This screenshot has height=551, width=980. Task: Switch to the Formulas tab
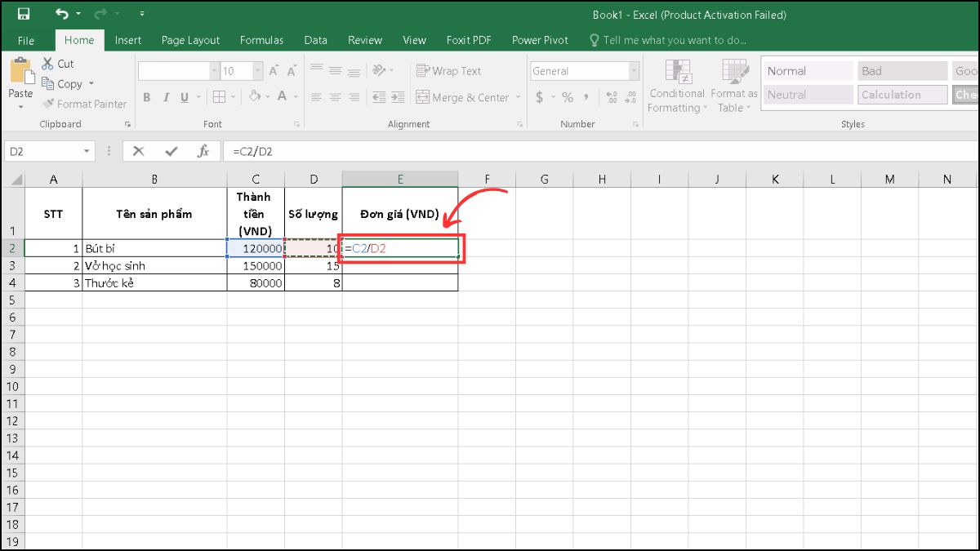(261, 40)
